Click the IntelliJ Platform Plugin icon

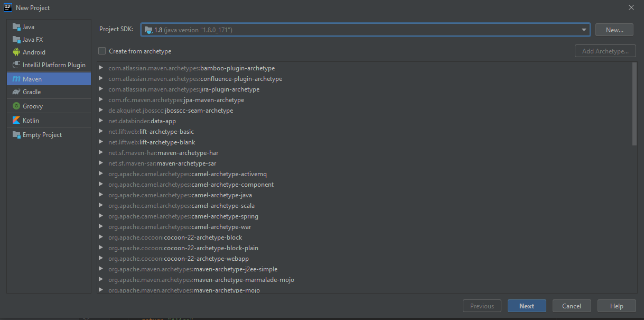pos(16,65)
